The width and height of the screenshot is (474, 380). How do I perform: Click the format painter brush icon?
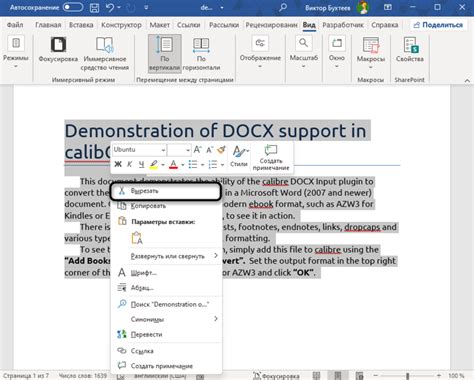pyautogui.click(x=221, y=150)
